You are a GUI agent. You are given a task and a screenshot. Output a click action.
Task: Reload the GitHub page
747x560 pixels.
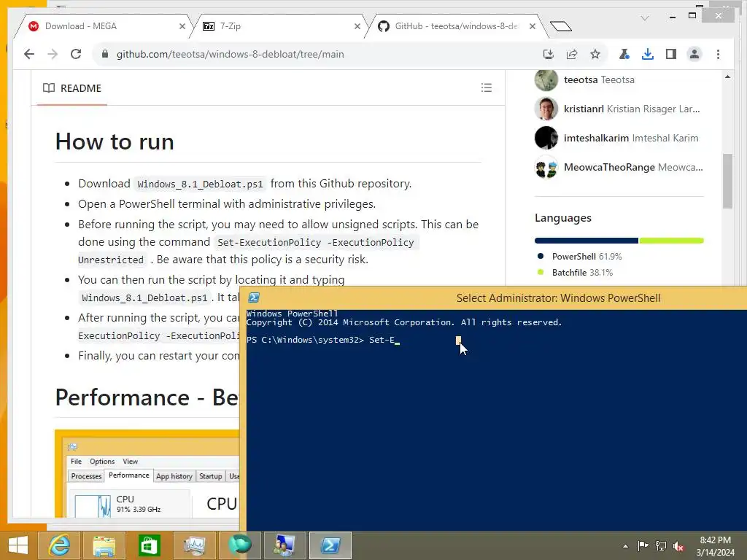[76, 54]
